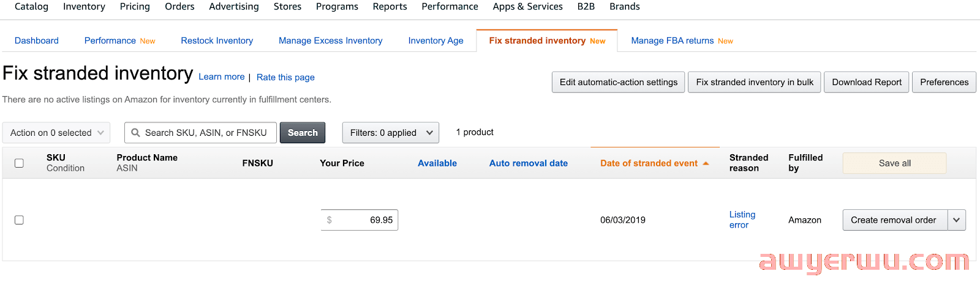Sort by the Auto removal date header

coord(529,163)
